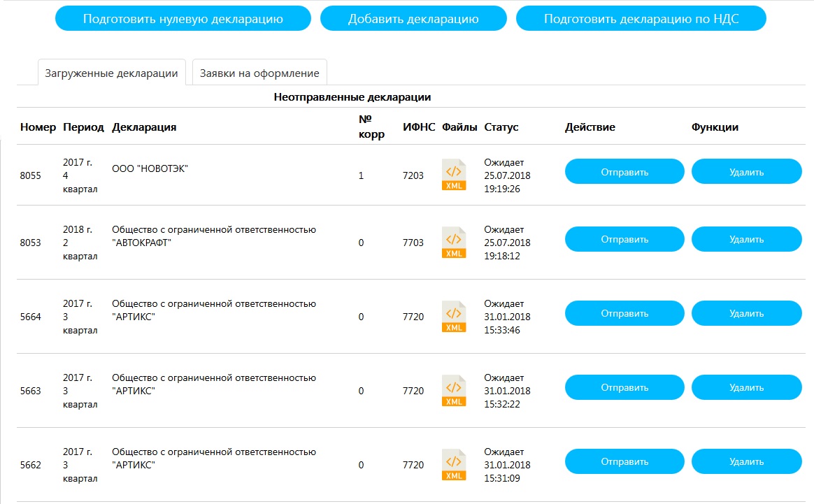Click Подготовить нулевую декларацию button
Viewport: 814px width, 504px height.
[x=183, y=19]
